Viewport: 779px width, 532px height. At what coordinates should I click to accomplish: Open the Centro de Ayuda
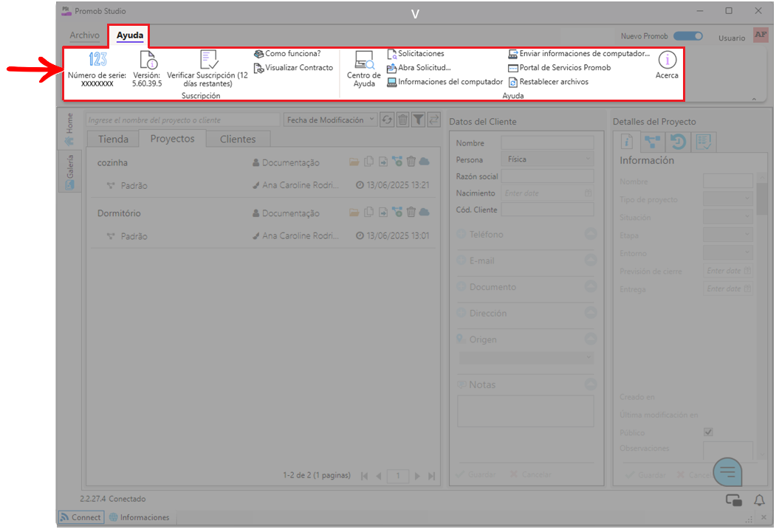coord(364,69)
